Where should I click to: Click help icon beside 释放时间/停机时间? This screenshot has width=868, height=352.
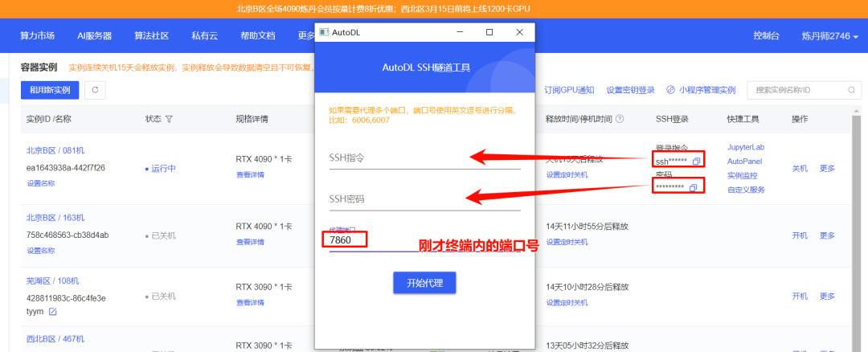click(x=620, y=119)
